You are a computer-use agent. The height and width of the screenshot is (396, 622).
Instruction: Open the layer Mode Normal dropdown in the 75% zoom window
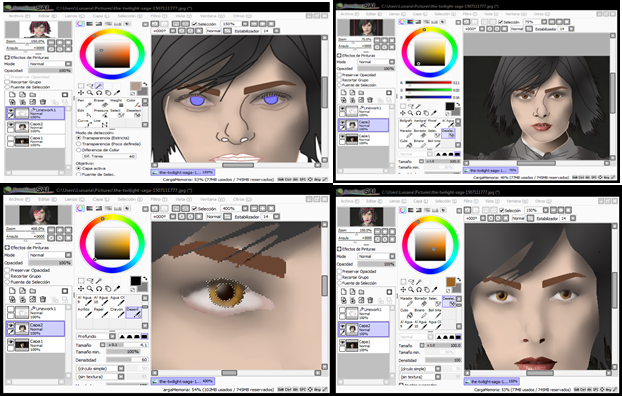pos(375,62)
